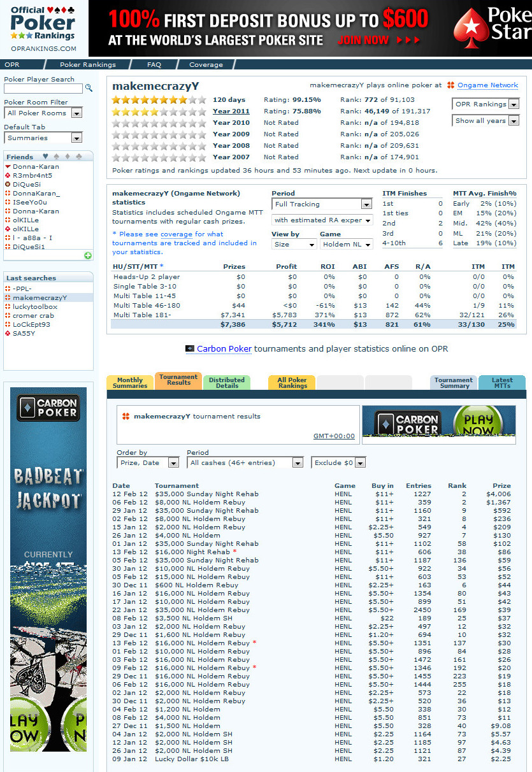Switch to the Distributed Details tab
The width and height of the screenshot is (532, 772).
(227, 382)
